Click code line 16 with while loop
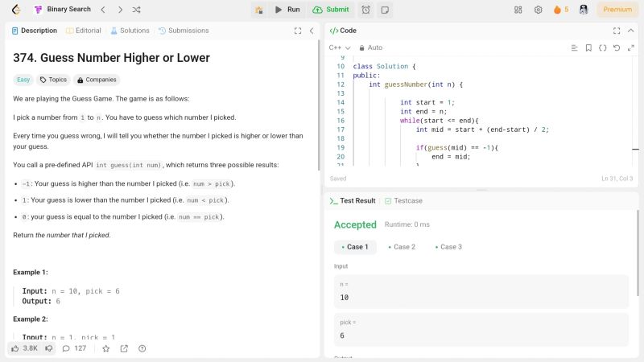Screen dimensions: 644x362 (439, 120)
